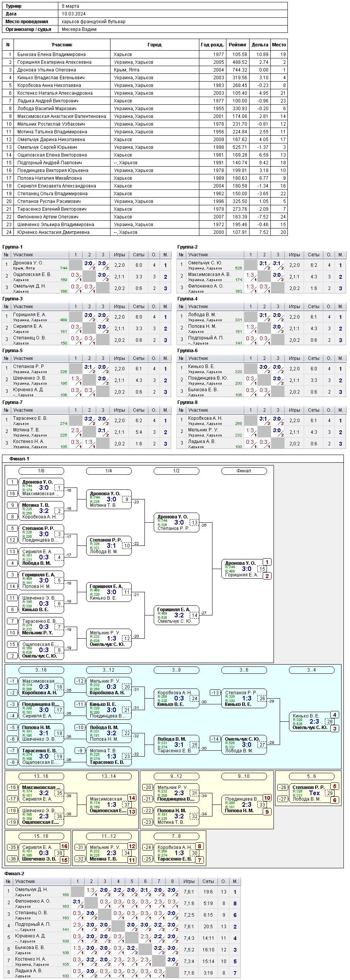Click the '9...12' round label
The width and height of the screenshot is (350, 980).
tap(177, 776)
